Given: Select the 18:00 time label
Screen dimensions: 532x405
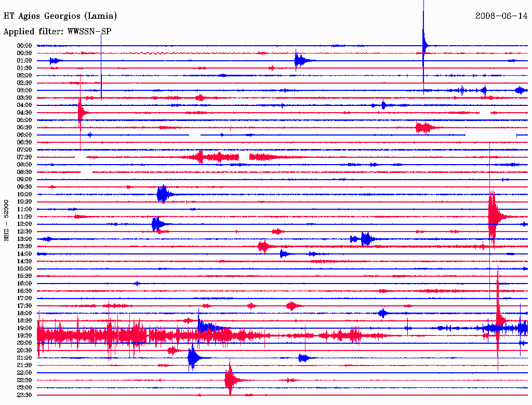Looking at the screenshot, I should [x=24, y=314].
